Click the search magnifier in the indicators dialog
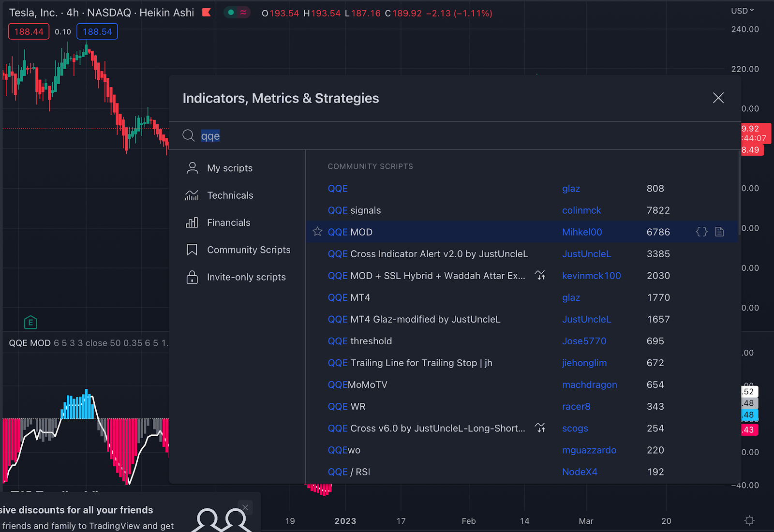The image size is (774, 532). (189, 136)
